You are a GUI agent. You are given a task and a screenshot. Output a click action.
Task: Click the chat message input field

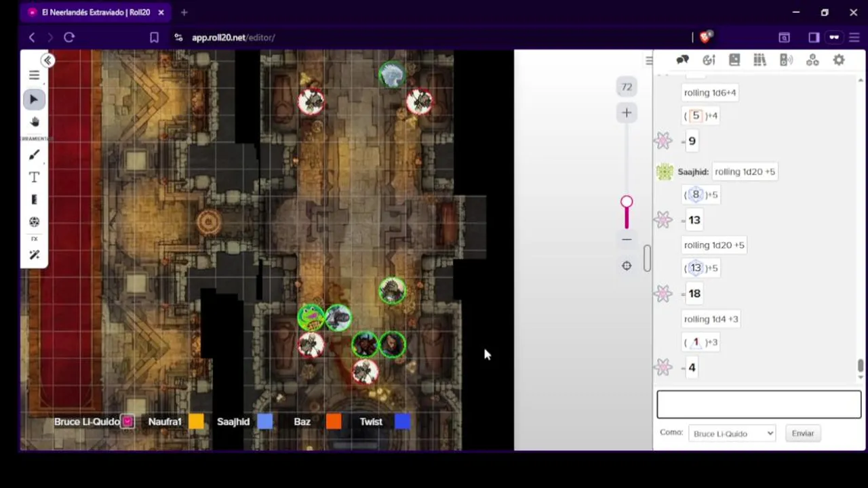pyautogui.click(x=759, y=405)
